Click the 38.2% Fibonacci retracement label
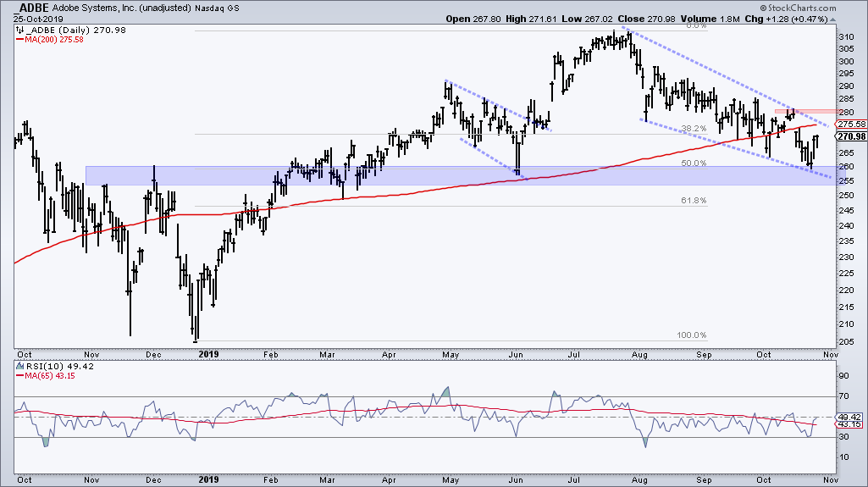This screenshot has width=868, height=487. (x=694, y=129)
